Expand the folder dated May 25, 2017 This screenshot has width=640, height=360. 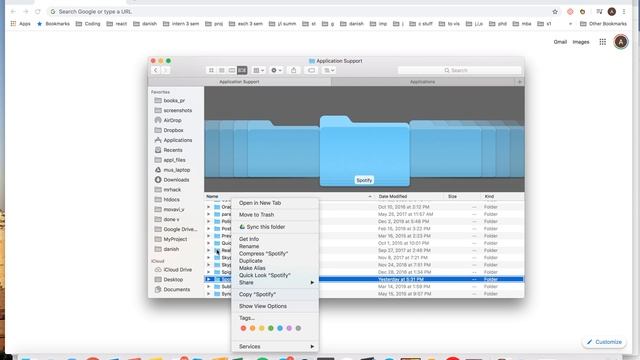point(209,214)
